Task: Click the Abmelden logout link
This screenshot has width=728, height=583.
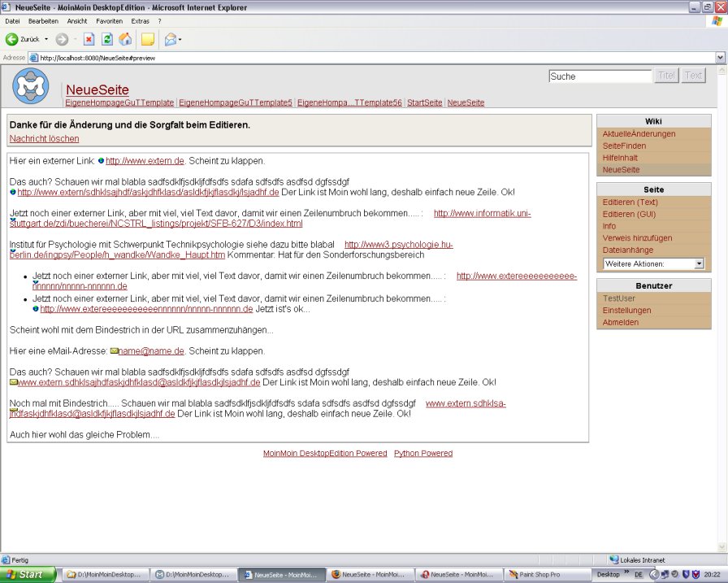Action: click(620, 322)
